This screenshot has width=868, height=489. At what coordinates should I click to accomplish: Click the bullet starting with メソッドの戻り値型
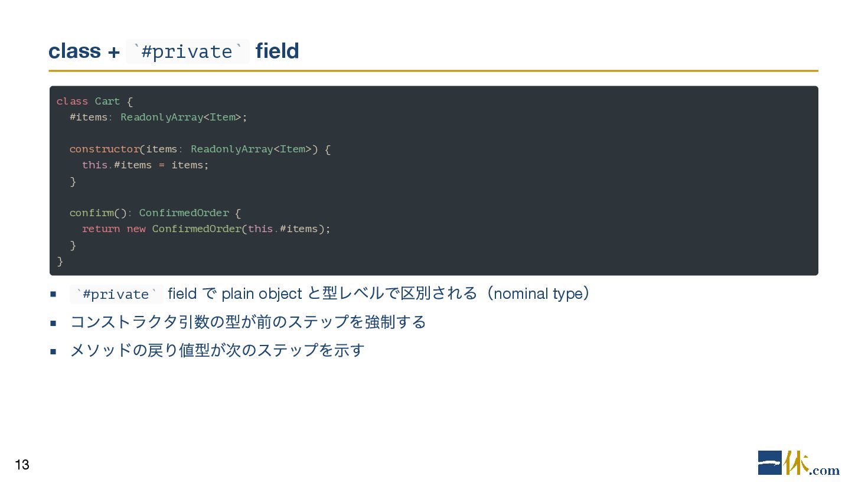(217, 350)
